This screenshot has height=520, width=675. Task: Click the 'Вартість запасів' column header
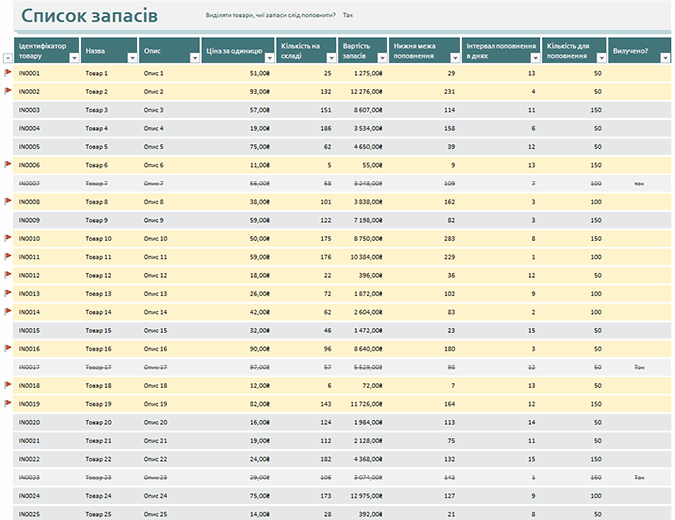click(360, 50)
